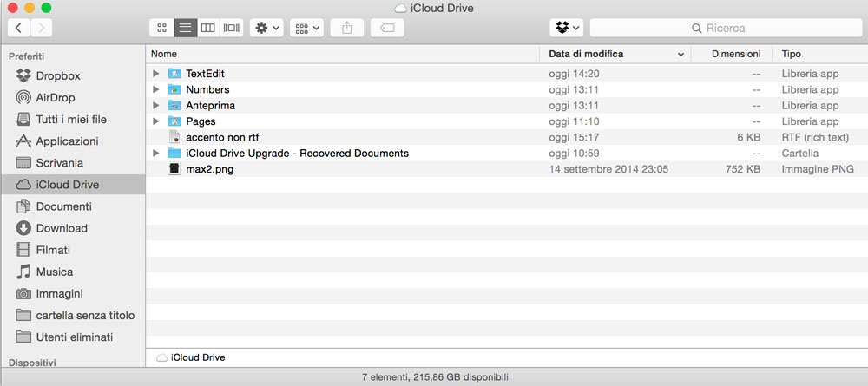Click the max2.png file thumbnail
Image resolution: width=868 pixels, height=386 pixels.
[x=174, y=169]
